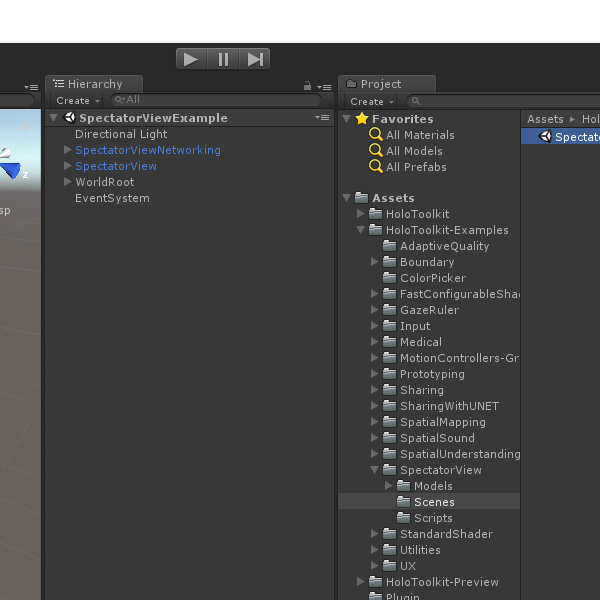Click the blue Z axis cone on gizmo
Screen dimensions: 600x600
click(x=11, y=170)
